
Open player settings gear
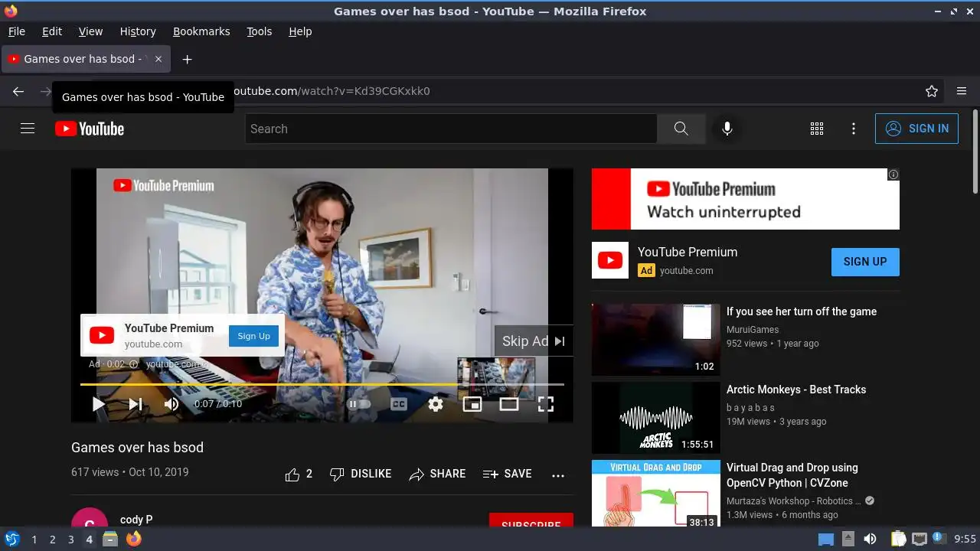[436, 404]
